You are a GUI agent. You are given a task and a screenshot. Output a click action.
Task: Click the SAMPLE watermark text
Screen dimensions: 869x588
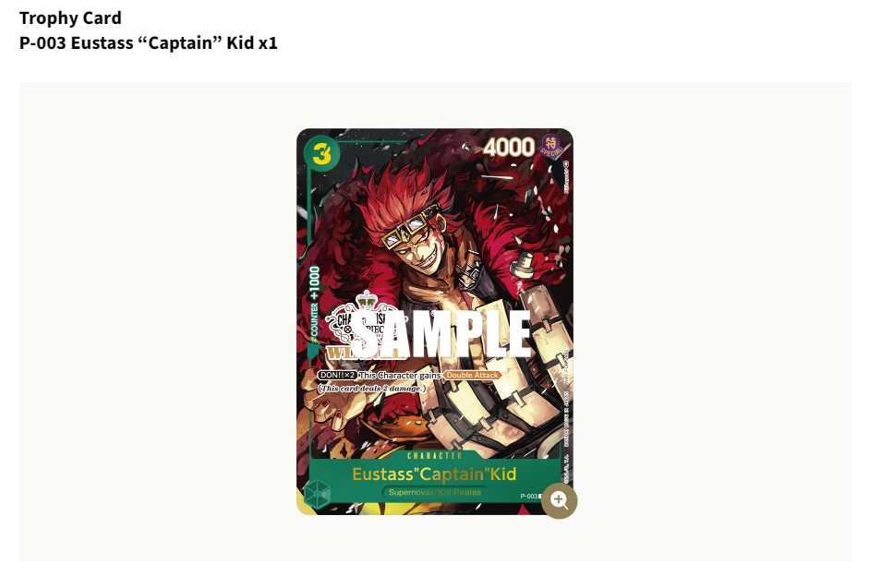pyautogui.click(x=441, y=335)
